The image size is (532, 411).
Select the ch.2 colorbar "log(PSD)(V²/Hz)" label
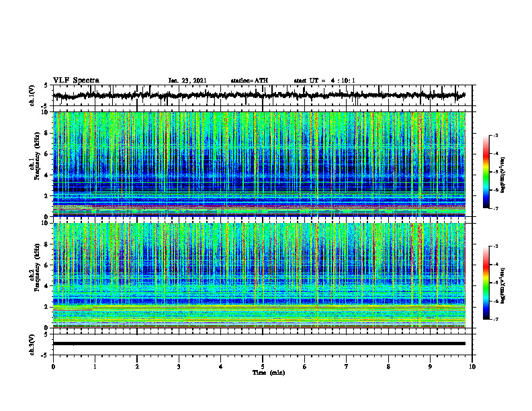[x=502, y=285]
